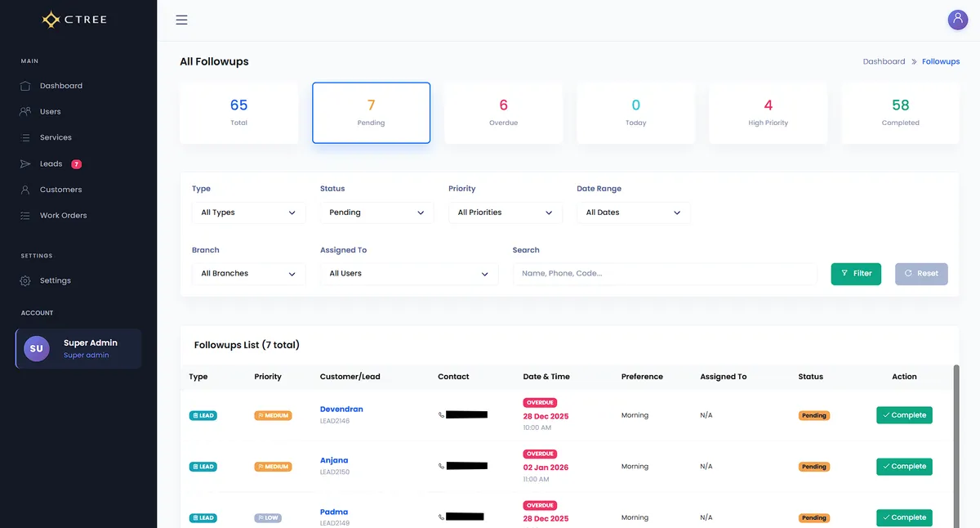
Task: Select the High Priority 4 card
Action: (768, 113)
